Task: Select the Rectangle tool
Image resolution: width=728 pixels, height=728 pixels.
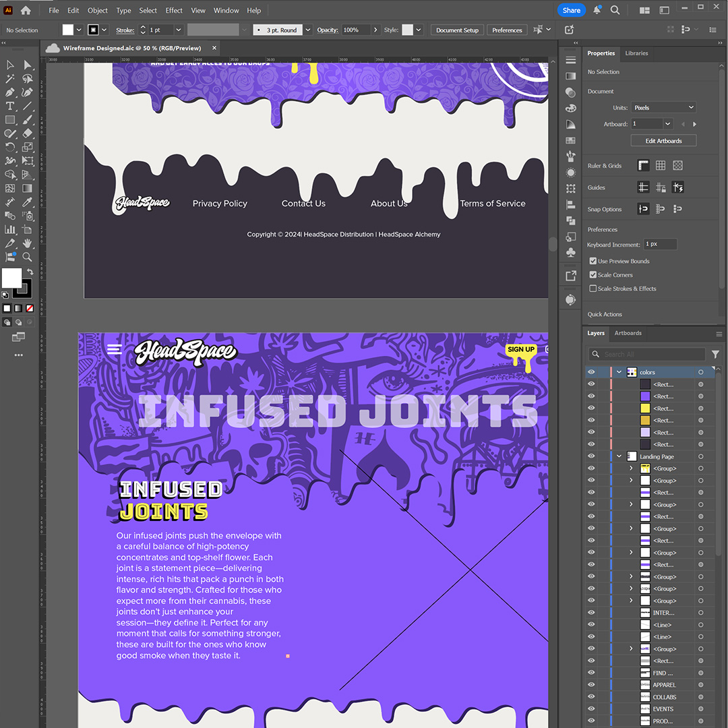Action: tap(9, 120)
